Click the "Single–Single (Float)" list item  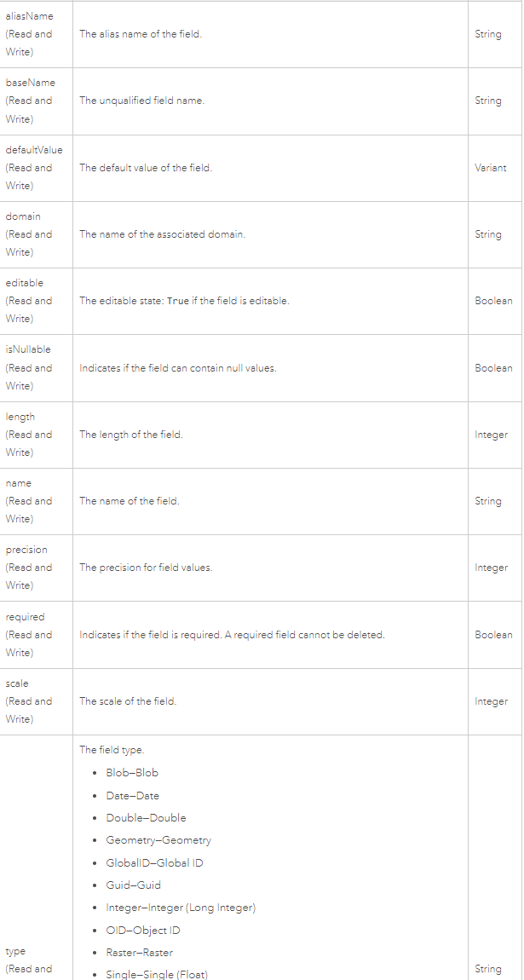pyautogui.click(x=157, y=974)
